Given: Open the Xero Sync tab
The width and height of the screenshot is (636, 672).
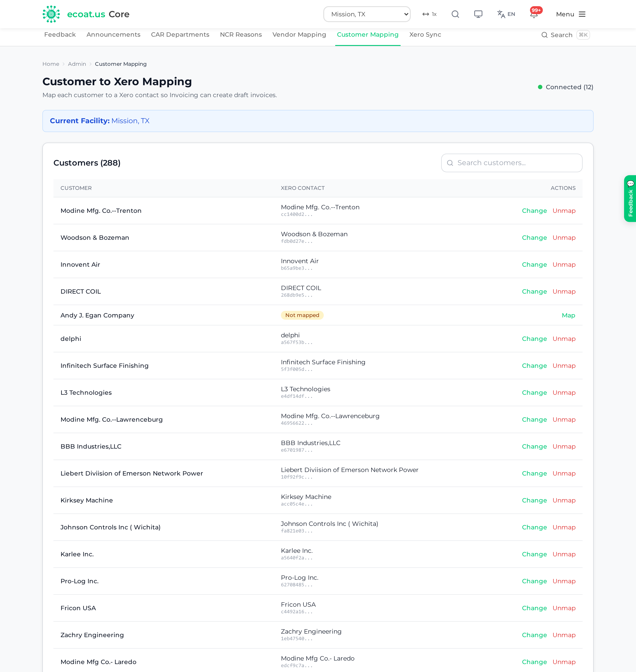Looking at the screenshot, I should point(425,35).
